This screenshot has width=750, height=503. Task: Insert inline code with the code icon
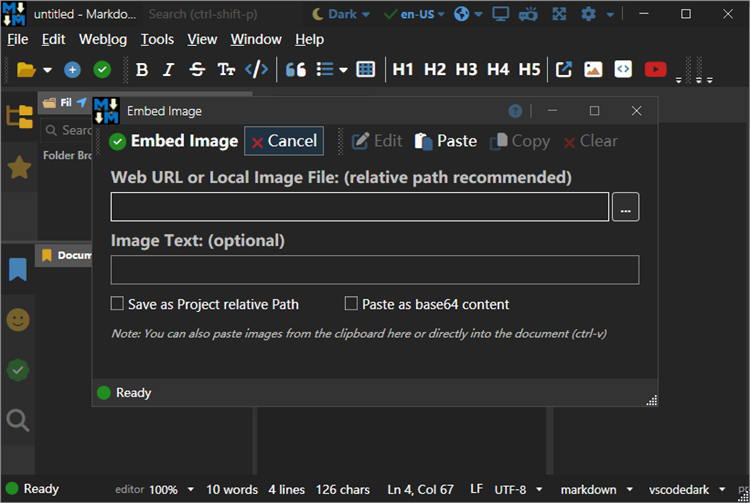256,70
